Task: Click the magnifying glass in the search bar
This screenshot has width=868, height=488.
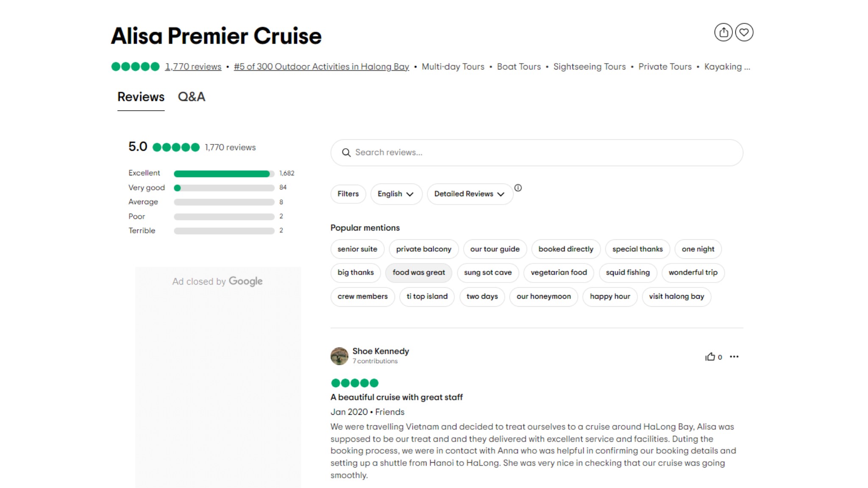Action: tap(347, 152)
